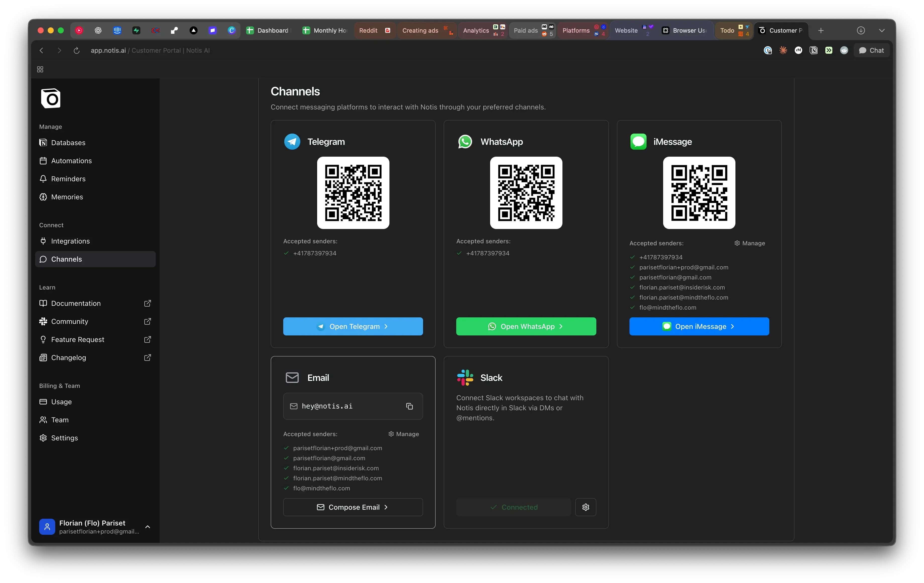924x583 pixels.
Task: Switch to the Monthly tab
Action: tap(325, 30)
